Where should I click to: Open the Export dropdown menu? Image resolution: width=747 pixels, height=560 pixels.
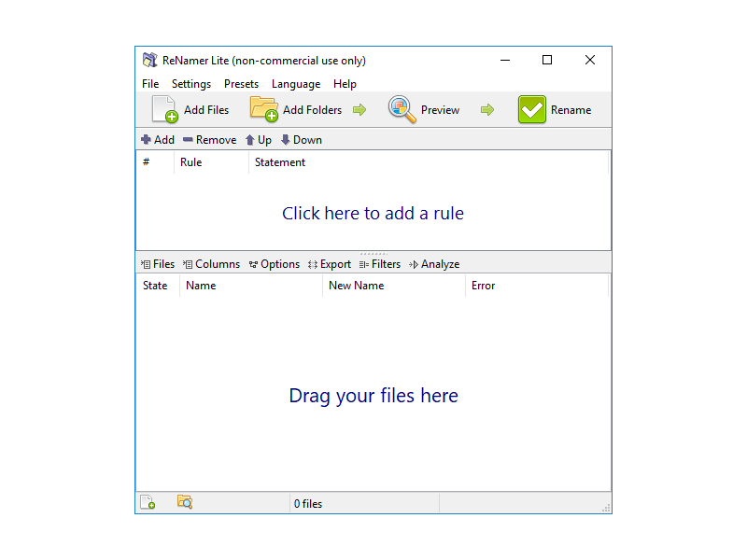330,264
